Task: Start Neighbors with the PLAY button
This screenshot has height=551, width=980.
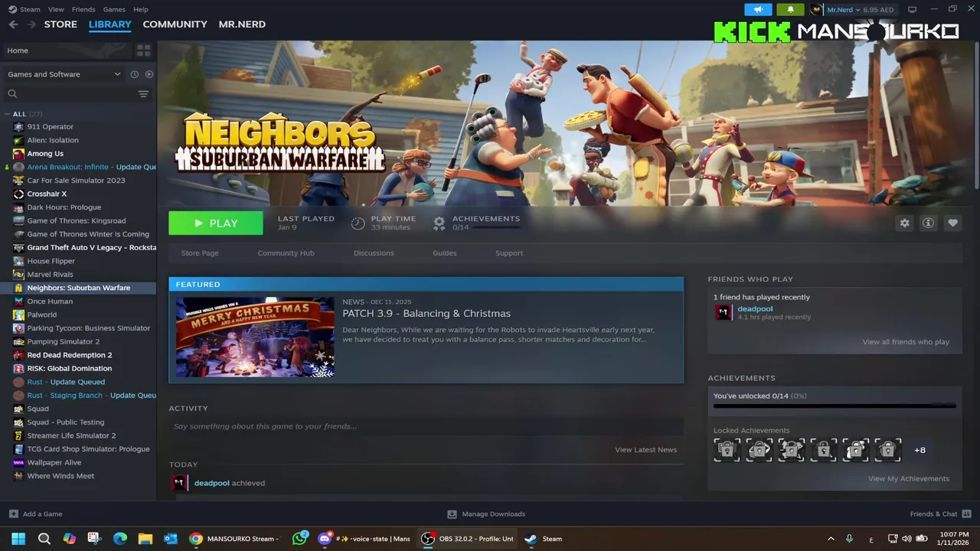Action: click(216, 223)
